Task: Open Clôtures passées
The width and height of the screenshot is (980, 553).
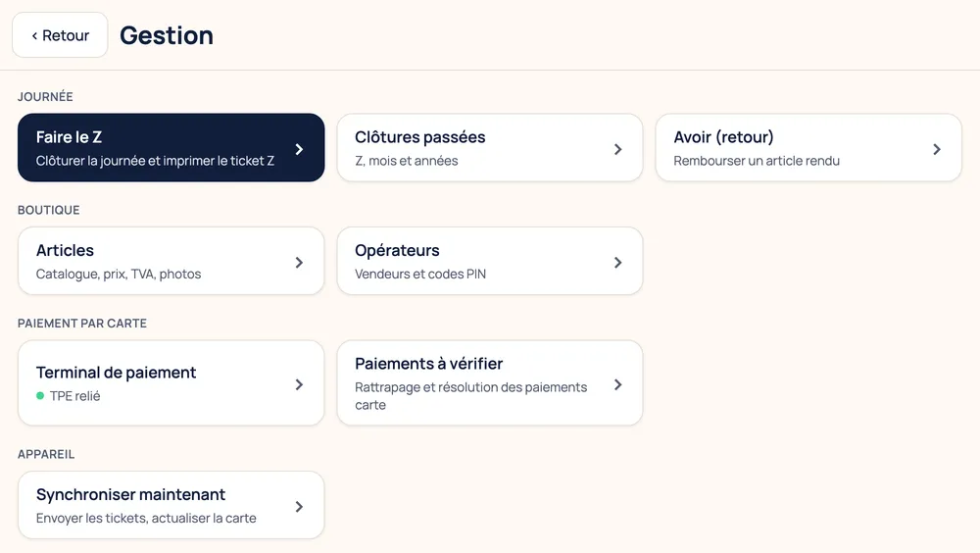Action: click(x=490, y=148)
